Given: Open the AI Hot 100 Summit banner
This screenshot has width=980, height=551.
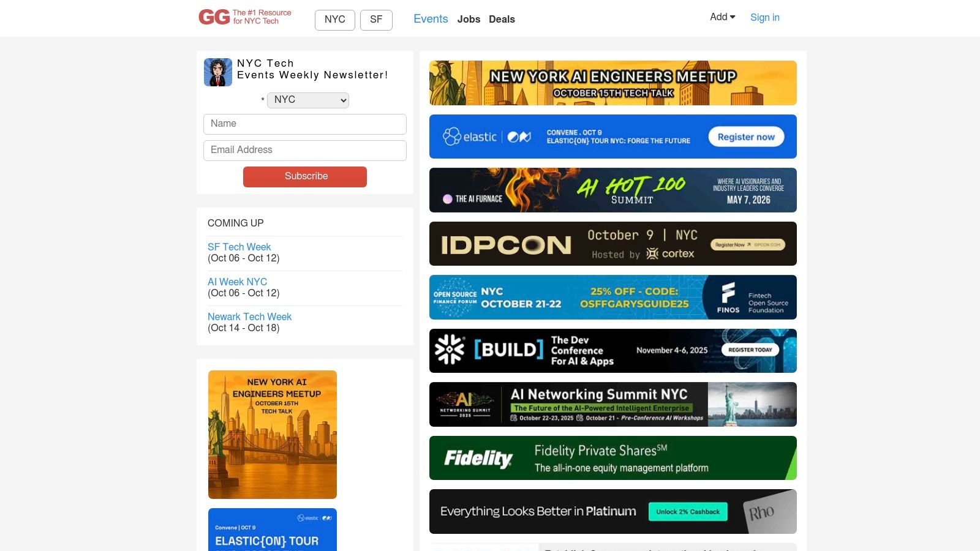Looking at the screenshot, I should [x=613, y=190].
